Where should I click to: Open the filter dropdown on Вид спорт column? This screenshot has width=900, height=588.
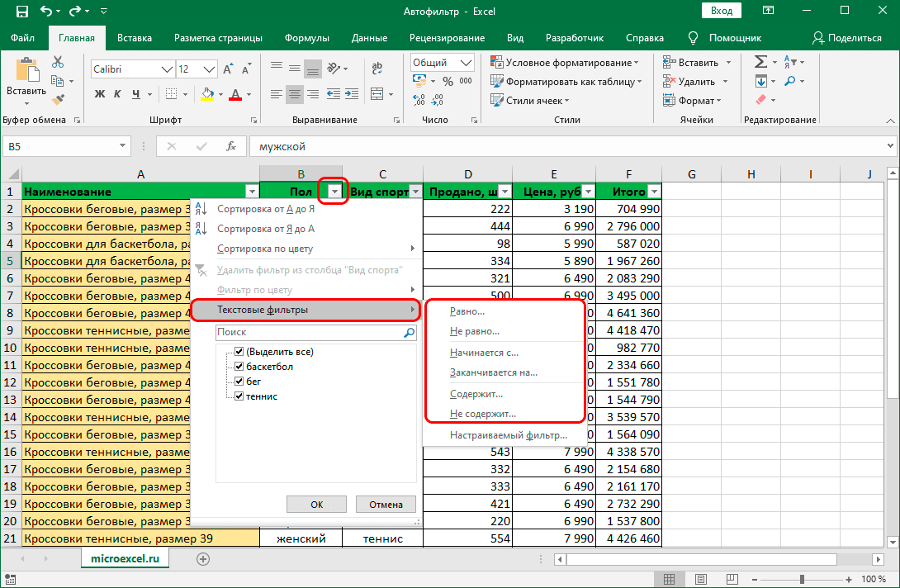tap(415, 191)
